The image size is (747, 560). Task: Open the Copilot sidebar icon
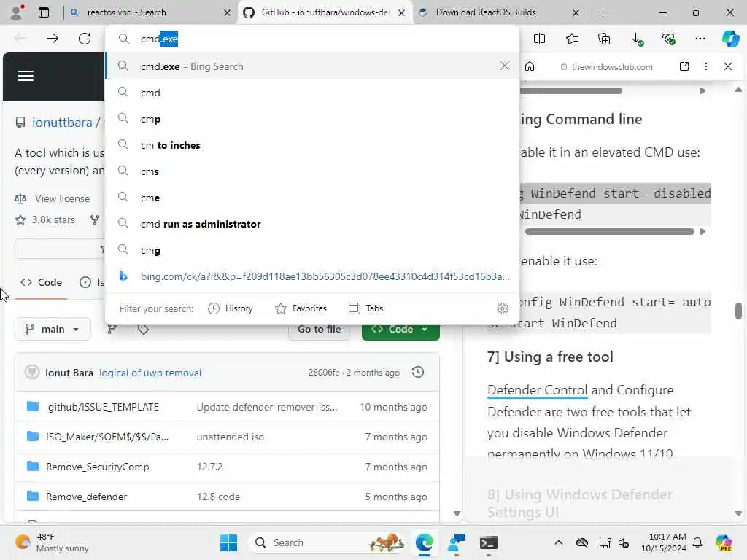[x=730, y=39]
